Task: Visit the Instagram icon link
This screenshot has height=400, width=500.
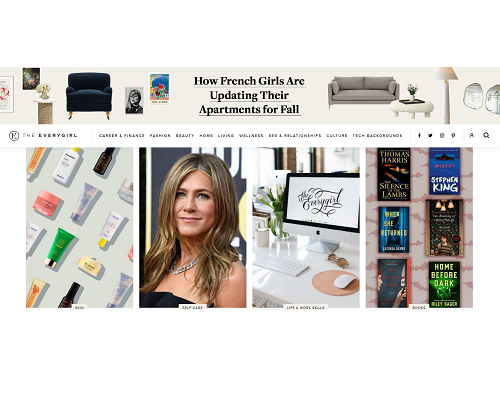Action: pyautogui.click(x=442, y=135)
